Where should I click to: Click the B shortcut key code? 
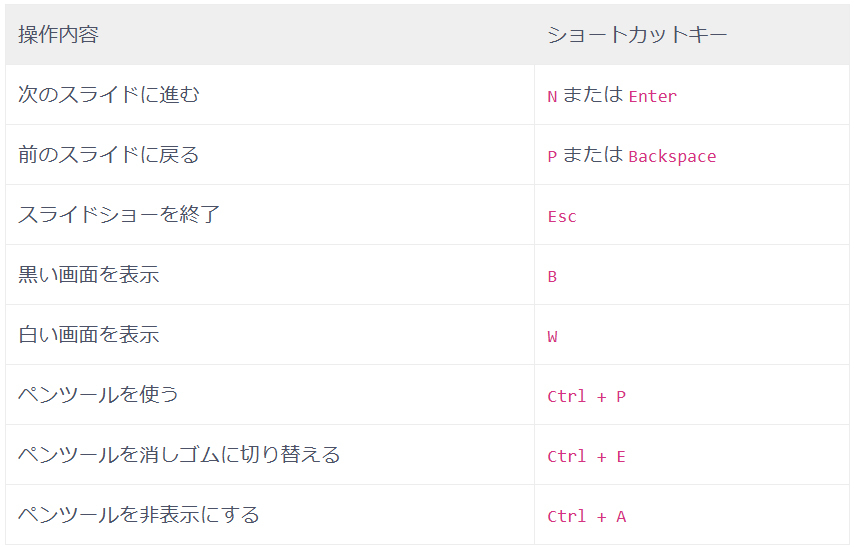coord(552,276)
